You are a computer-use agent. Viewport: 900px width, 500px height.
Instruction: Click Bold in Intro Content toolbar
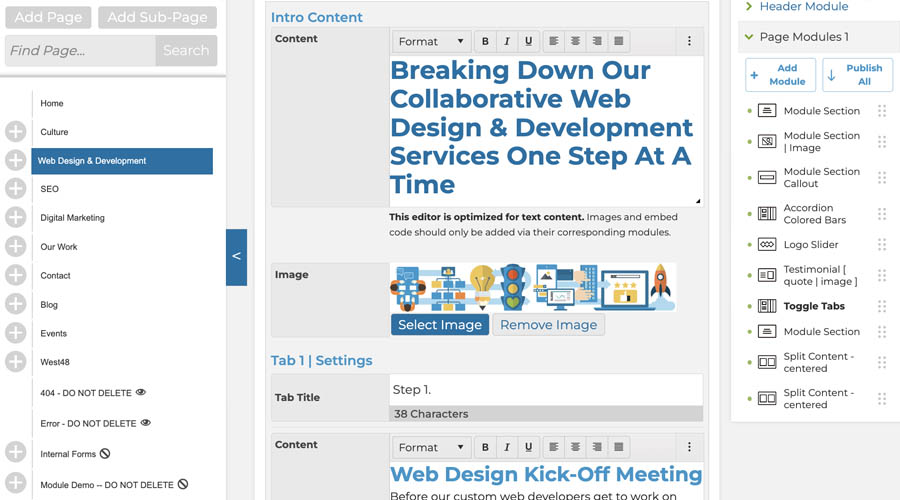click(485, 41)
